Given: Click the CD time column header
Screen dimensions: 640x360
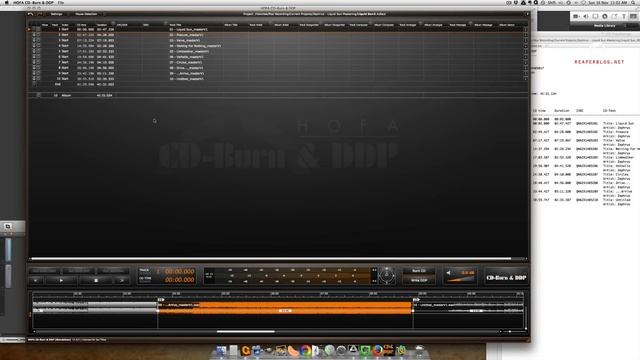Looking at the screenshot, I should 82,25.
